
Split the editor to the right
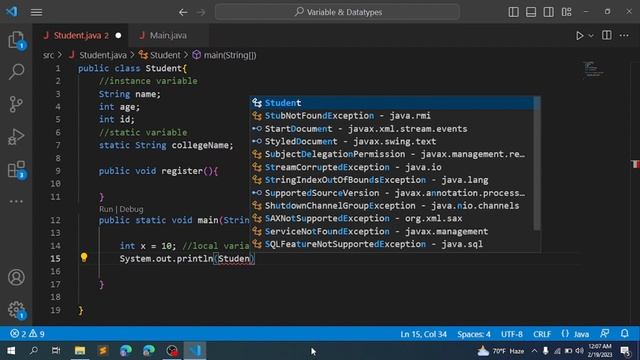pos(607,36)
